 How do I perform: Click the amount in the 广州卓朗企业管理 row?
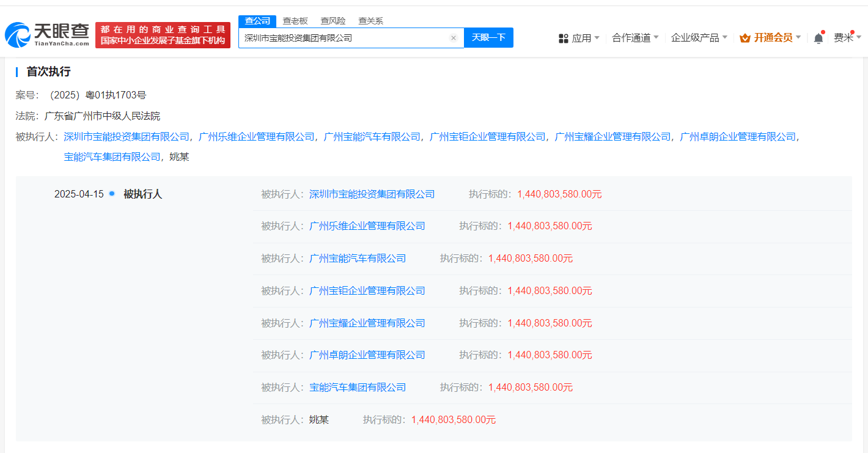(x=550, y=355)
